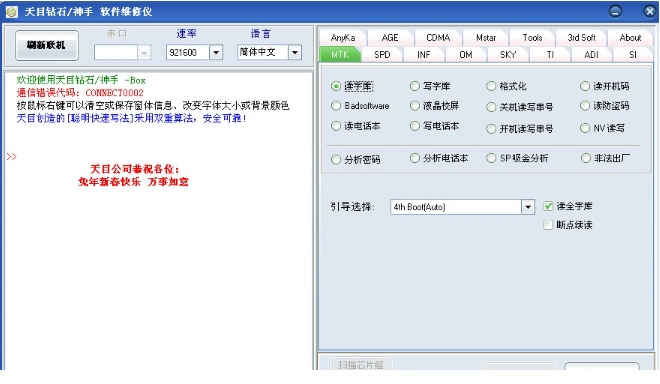This screenshot has height=384, width=660.
Task: Click the empty 串口 port combo field
Action: [x=116, y=53]
